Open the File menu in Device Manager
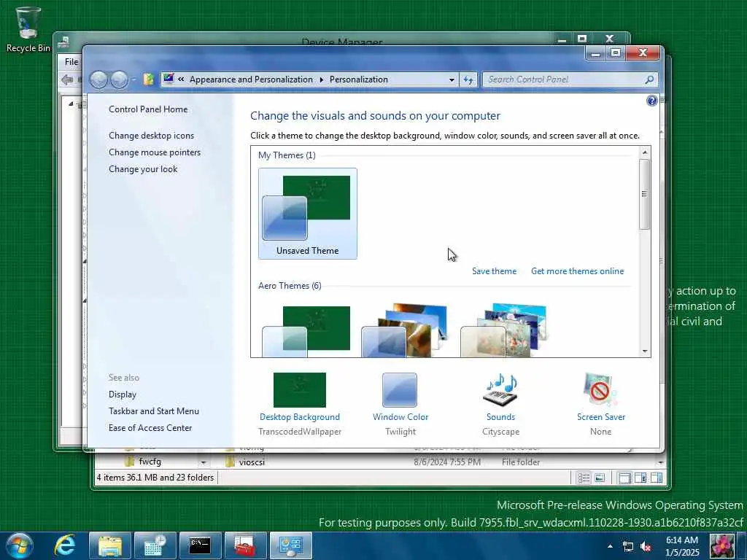 coord(71,61)
